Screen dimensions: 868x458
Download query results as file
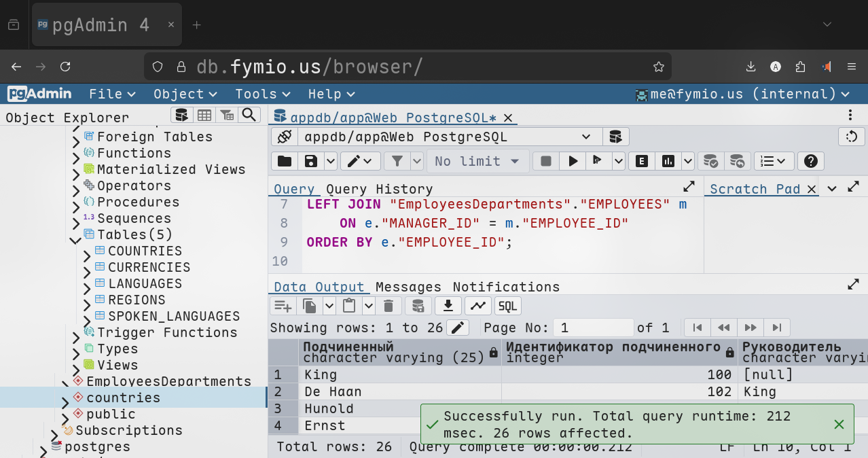448,306
